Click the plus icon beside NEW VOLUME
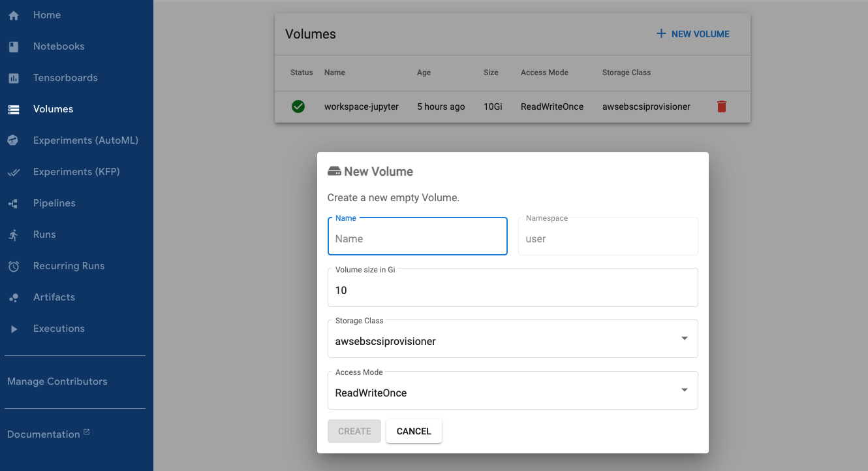This screenshot has height=471, width=868. click(661, 33)
